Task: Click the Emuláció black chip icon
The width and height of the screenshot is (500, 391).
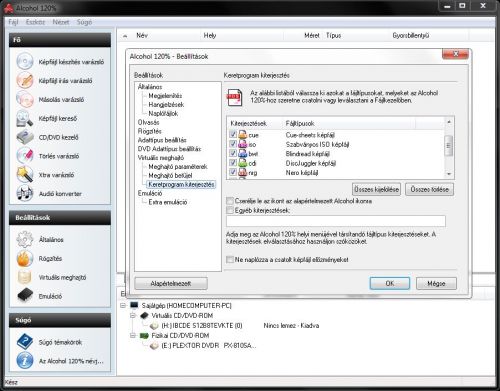Action: pos(25,296)
